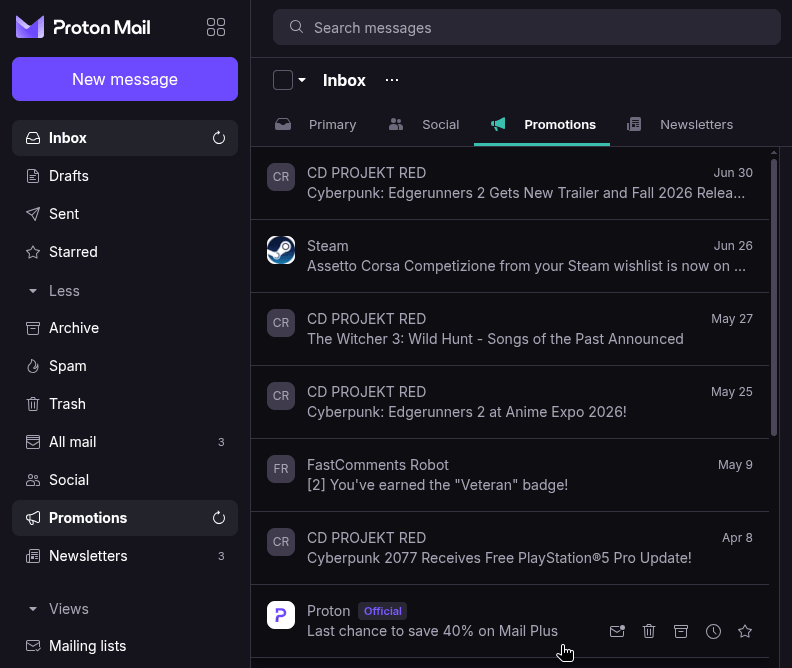The height and width of the screenshot is (668, 792).
Task: Open Promotions category in sidebar
Action: pos(125,518)
